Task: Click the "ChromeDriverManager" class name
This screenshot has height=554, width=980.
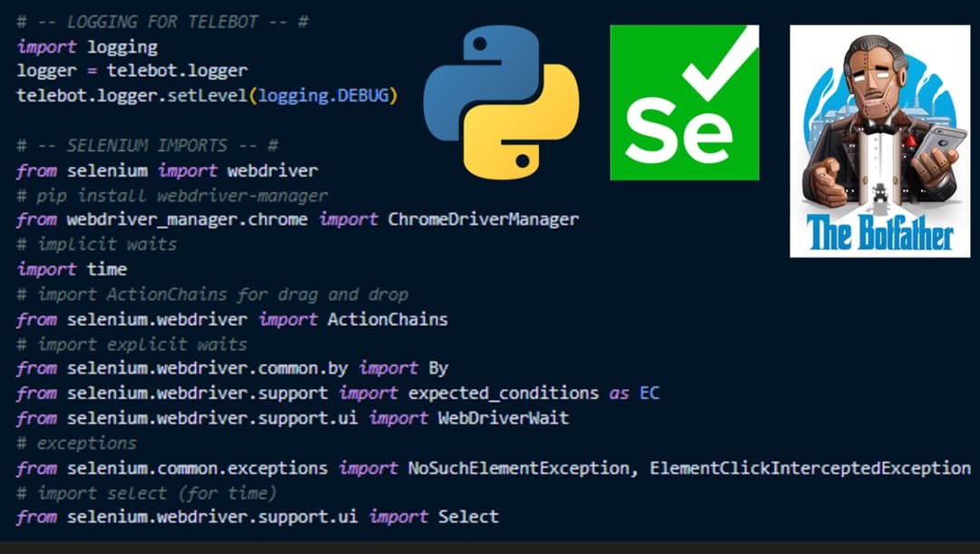Action: pyautogui.click(x=483, y=219)
